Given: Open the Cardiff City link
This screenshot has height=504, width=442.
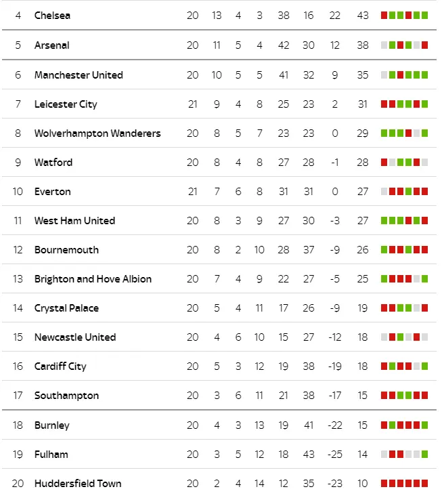Looking at the screenshot, I should 60,366.
